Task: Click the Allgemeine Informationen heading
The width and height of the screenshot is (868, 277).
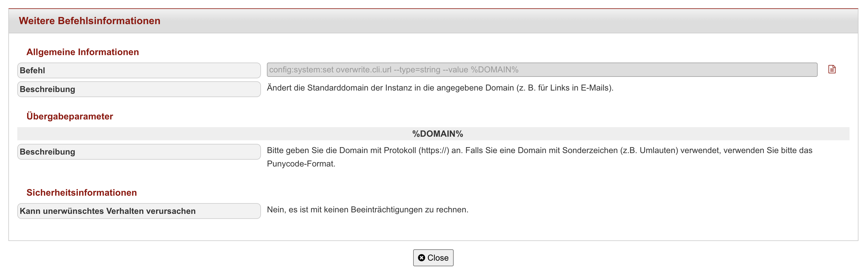Action: pos(83,52)
